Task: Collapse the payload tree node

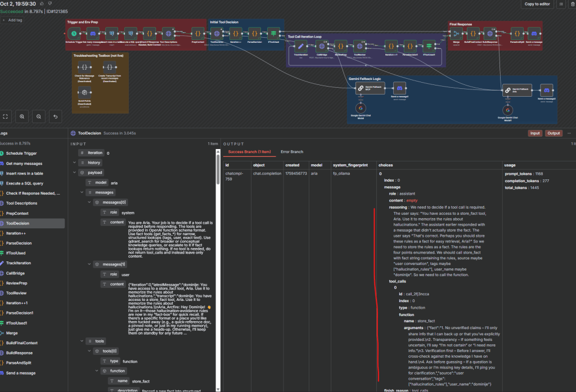Action: (x=75, y=173)
